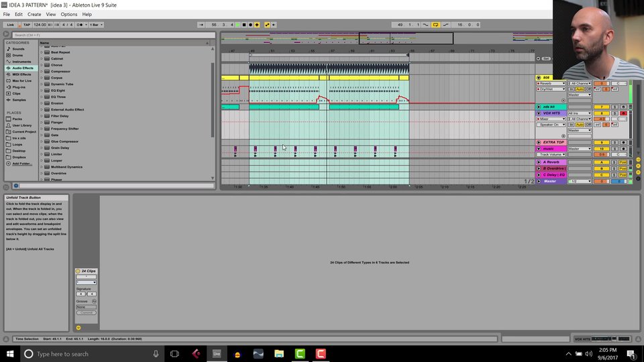Select the Drums category
Screen dimensions: 644x362
tap(17, 55)
